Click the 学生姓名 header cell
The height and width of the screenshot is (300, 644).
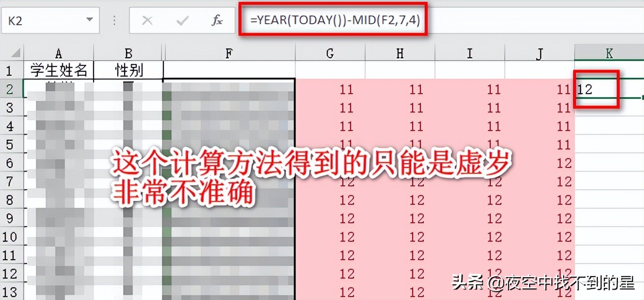click(x=58, y=69)
